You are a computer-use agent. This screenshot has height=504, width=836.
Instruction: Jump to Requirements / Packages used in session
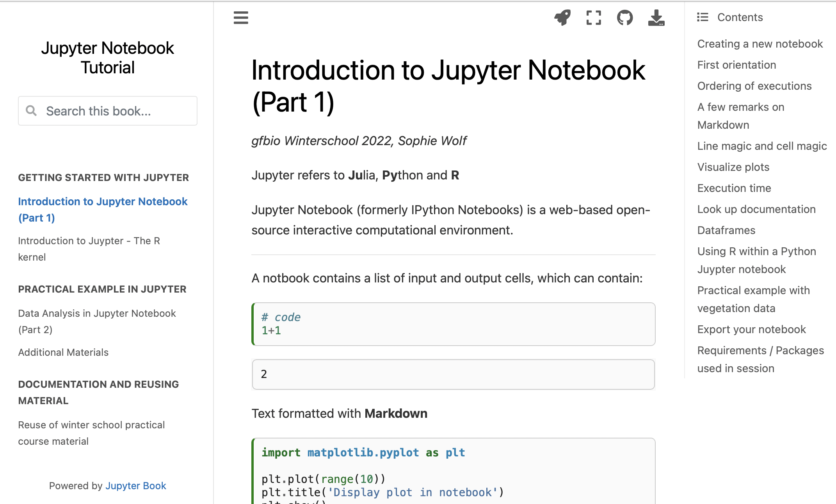(x=761, y=359)
